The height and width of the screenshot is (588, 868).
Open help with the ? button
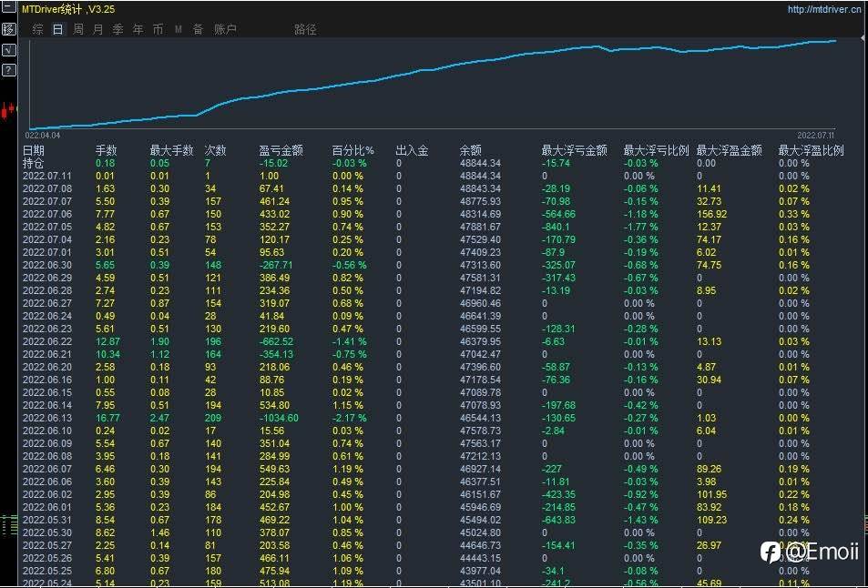coord(8,70)
